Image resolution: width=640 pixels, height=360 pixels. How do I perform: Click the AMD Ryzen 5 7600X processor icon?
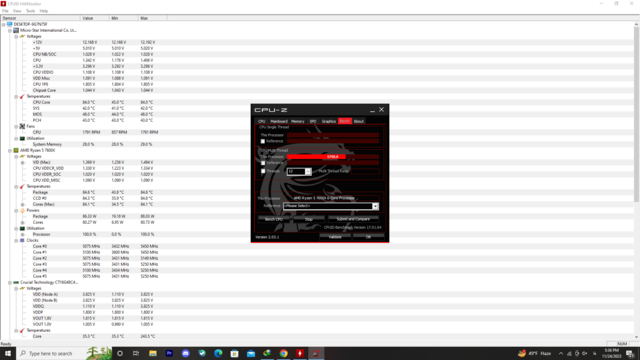click(x=16, y=150)
